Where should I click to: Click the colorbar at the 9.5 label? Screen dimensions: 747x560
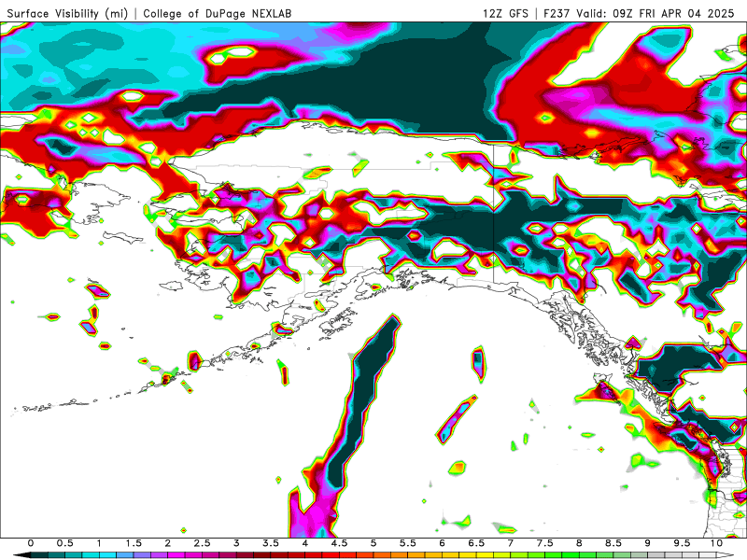pyautogui.click(x=683, y=543)
